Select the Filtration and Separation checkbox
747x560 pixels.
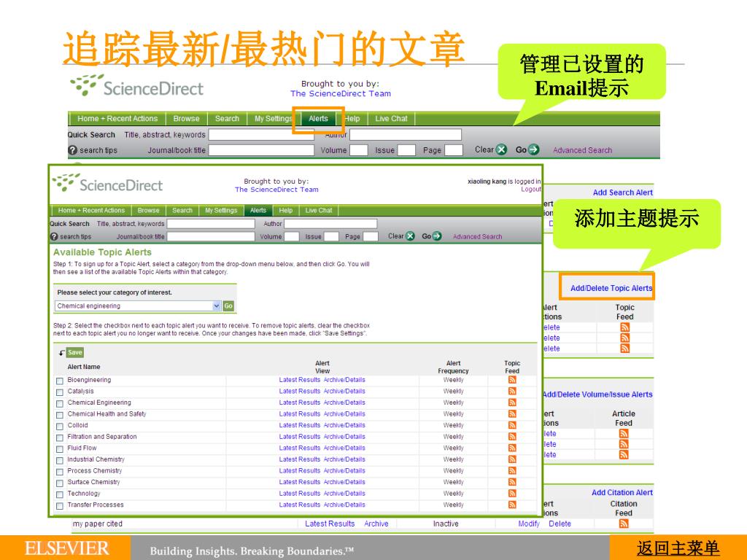tap(60, 438)
